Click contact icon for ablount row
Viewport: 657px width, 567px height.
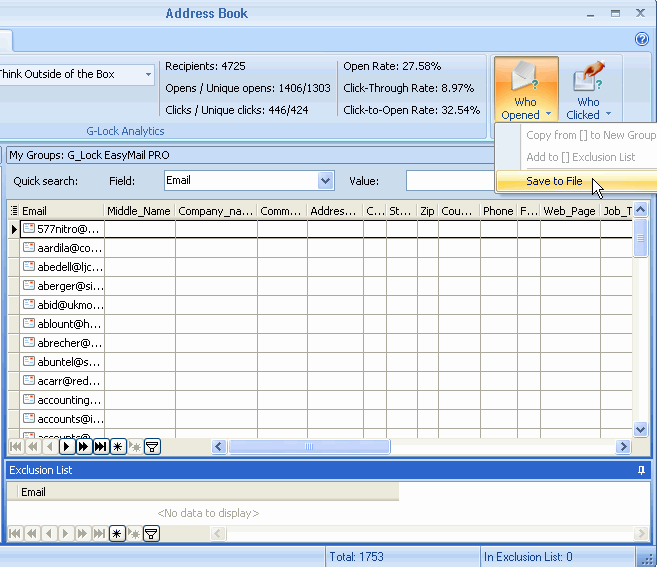tap(28, 323)
